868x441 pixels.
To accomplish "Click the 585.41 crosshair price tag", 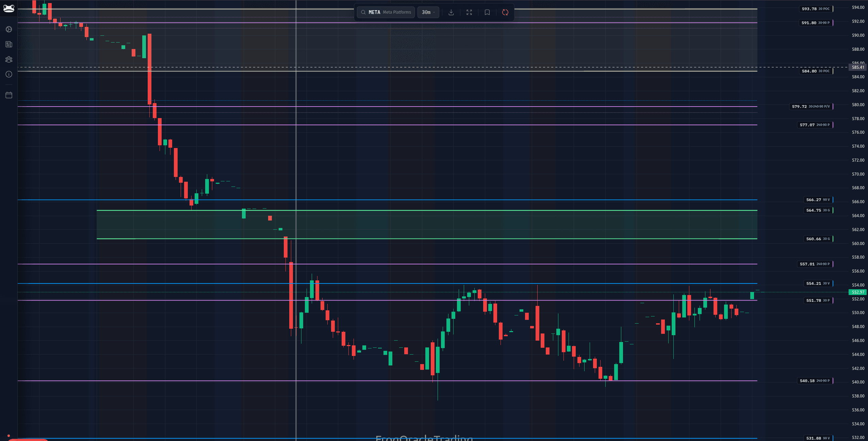I will (x=857, y=67).
